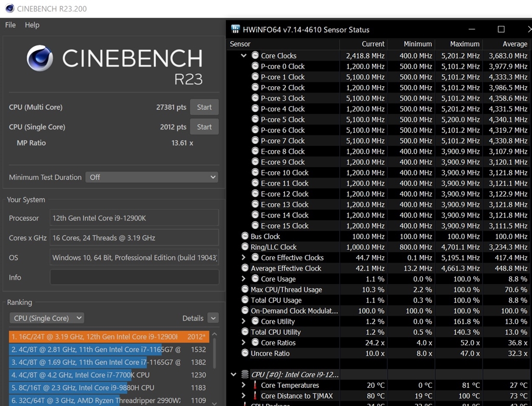Click the empty Info input field
The height and width of the screenshot is (406, 532).
click(x=135, y=277)
